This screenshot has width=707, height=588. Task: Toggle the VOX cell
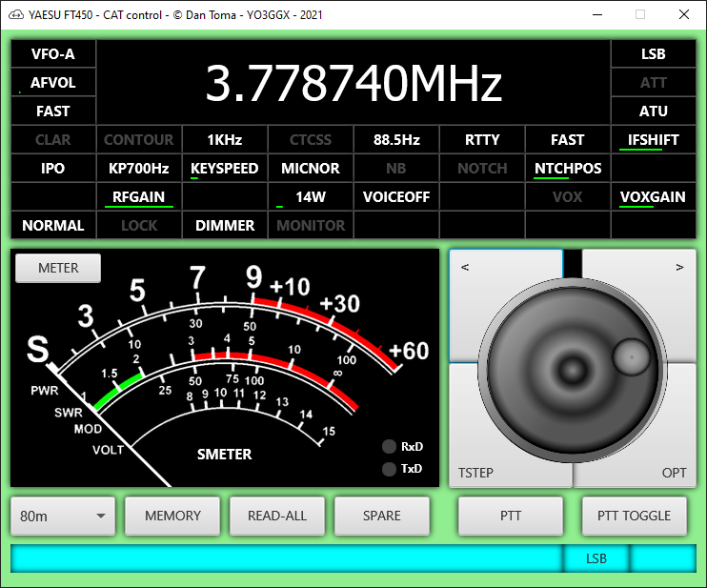click(x=568, y=196)
